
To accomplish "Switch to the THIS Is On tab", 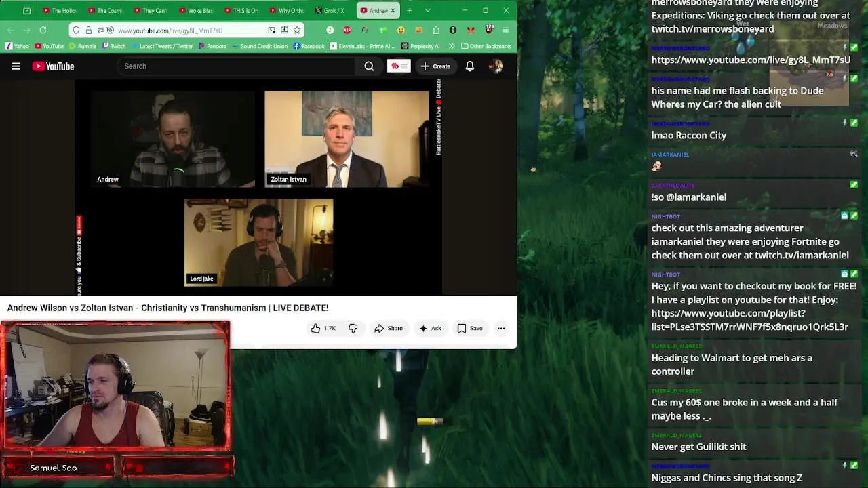I will pos(241,10).
